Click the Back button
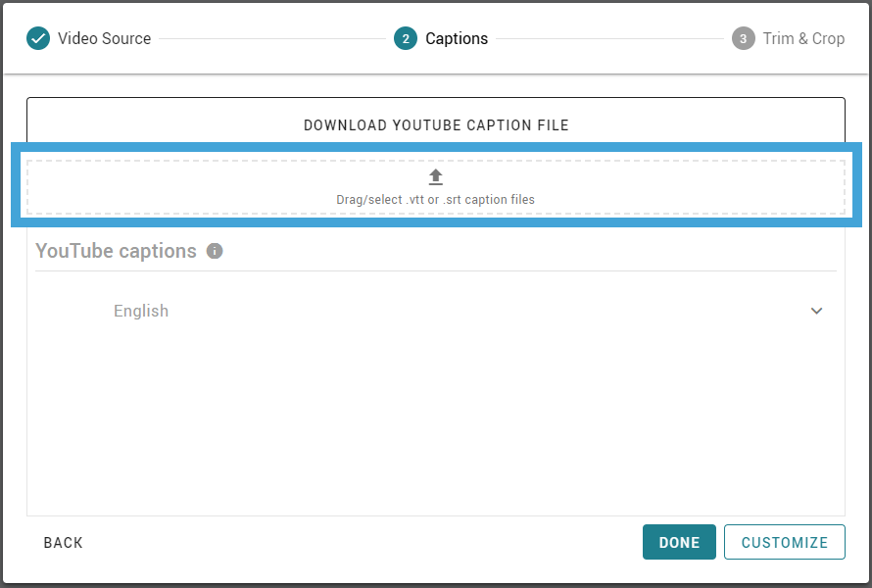This screenshot has width=872, height=588. (x=63, y=542)
